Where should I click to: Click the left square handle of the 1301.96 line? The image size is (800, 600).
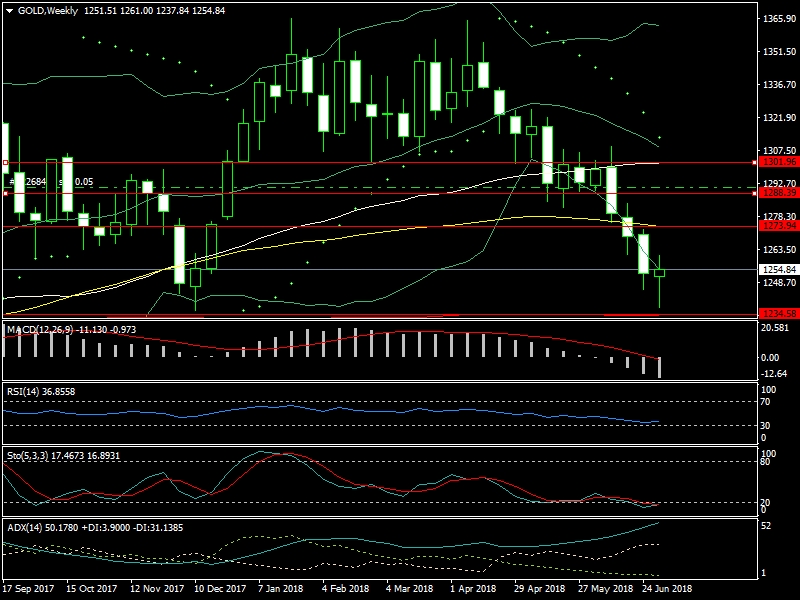(x=5, y=162)
